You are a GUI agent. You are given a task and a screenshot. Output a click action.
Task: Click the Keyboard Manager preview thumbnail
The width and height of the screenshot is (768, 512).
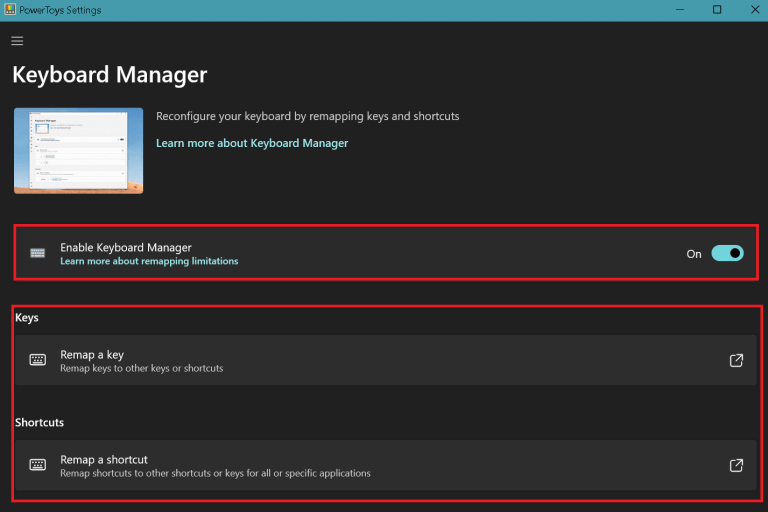point(78,151)
